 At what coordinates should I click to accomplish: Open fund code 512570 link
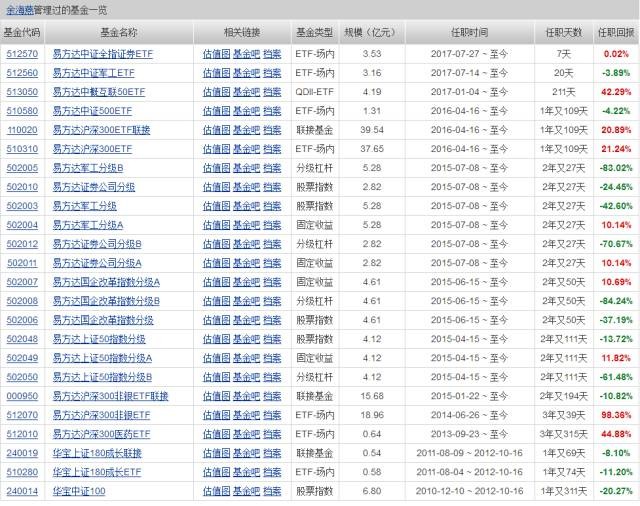pyautogui.click(x=22, y=54)
